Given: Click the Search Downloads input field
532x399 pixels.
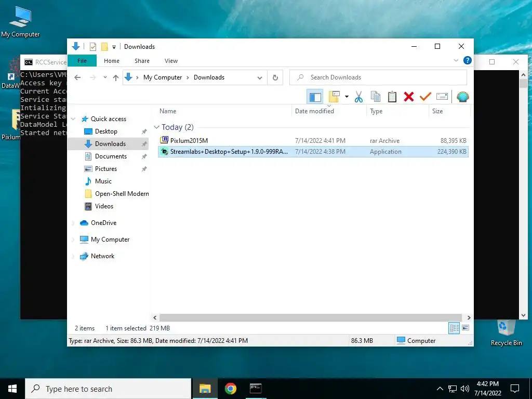Looking at the screenshot, I should 378,77.
